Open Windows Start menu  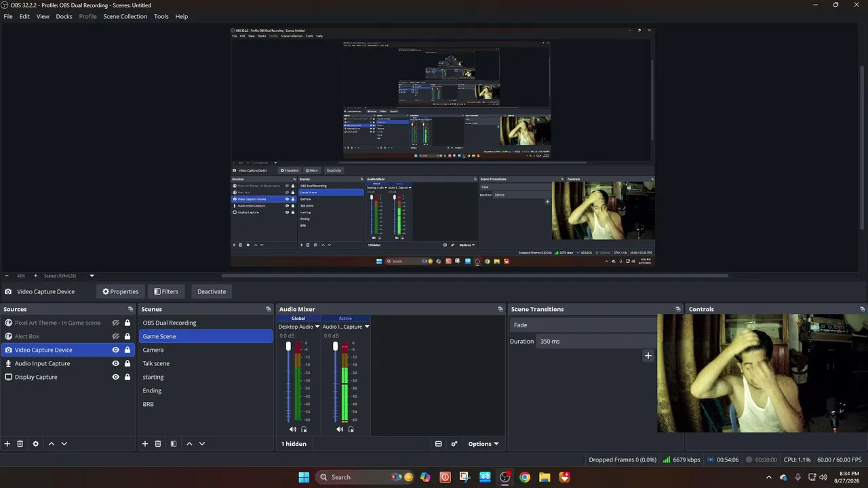(304, 477)
